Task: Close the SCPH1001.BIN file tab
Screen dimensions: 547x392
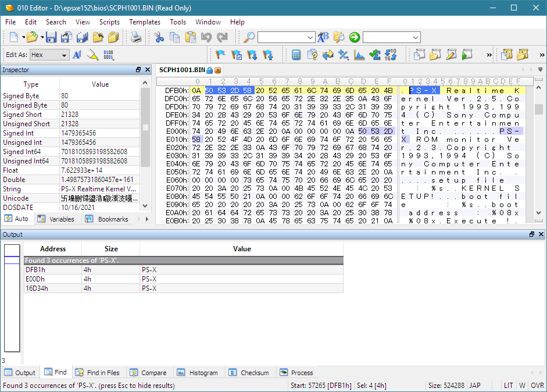Action: [x=217, y=70]
